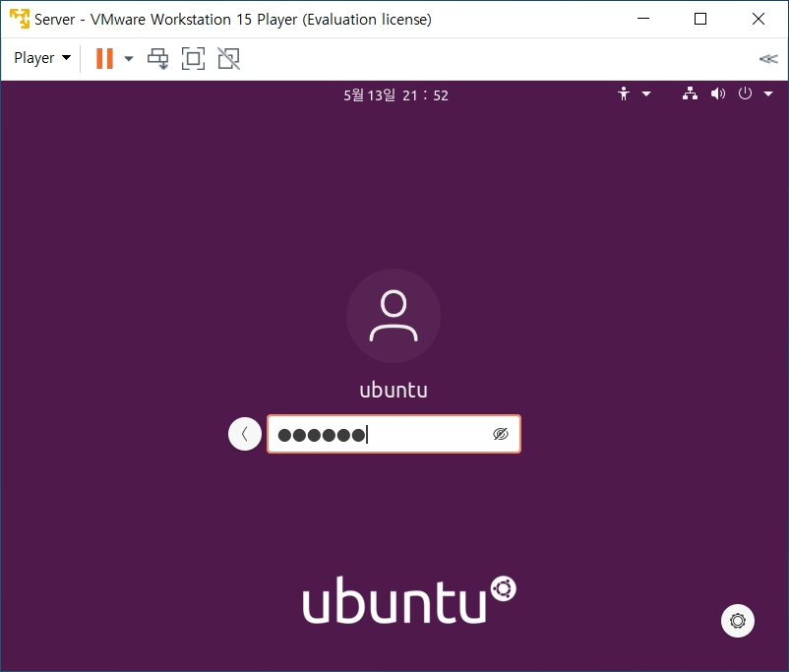Click the VMware Workstation app icon
The height and width of the screenshot is (672, 789).
pos(20,19)
